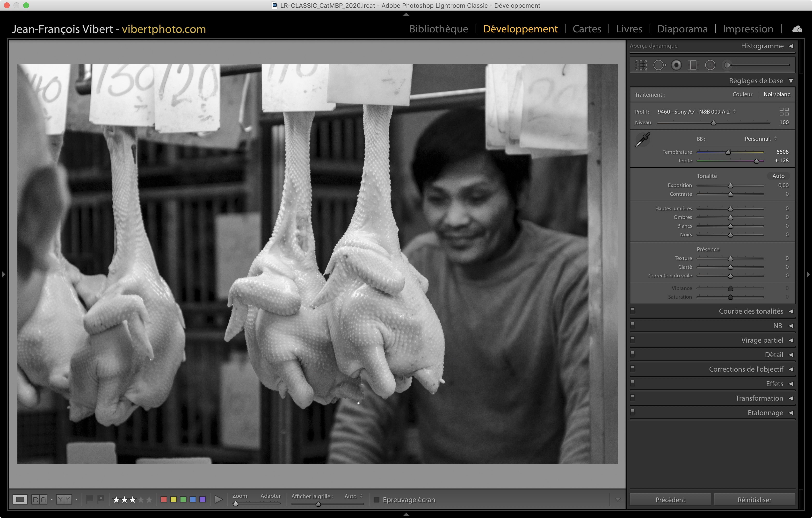Viewport: 812px width, 518px height.
Task: Open the profile browser grid icon
Action: point(784,112)
